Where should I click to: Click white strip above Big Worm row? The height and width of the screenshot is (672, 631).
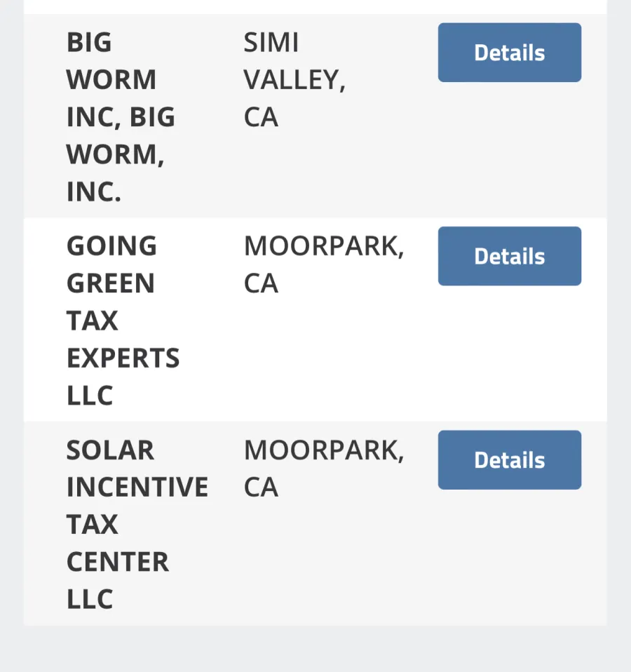(315, 6)
